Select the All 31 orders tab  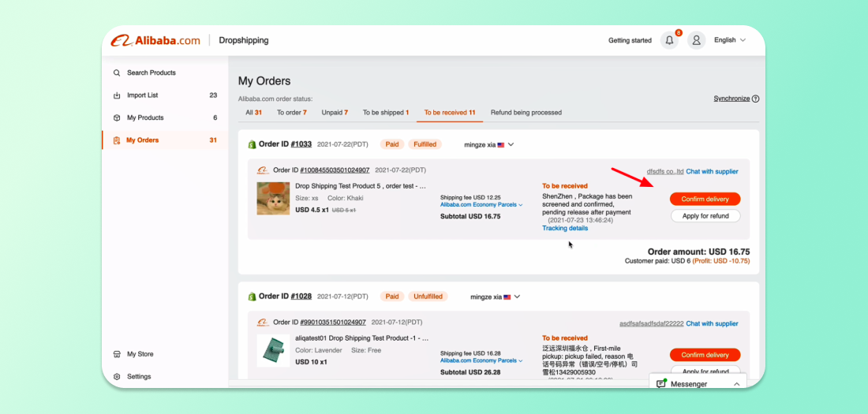click(253, 112)
